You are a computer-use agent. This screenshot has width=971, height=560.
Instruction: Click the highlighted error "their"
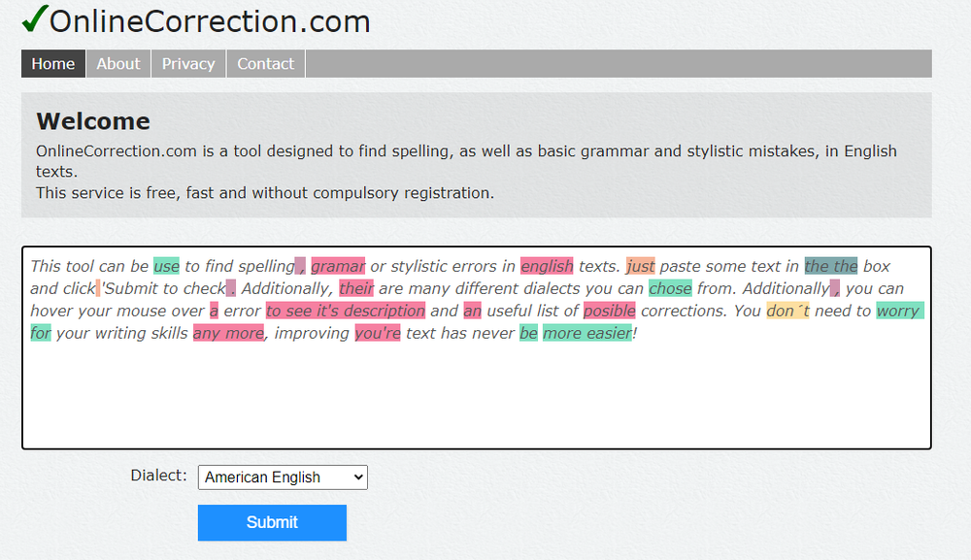354,288
